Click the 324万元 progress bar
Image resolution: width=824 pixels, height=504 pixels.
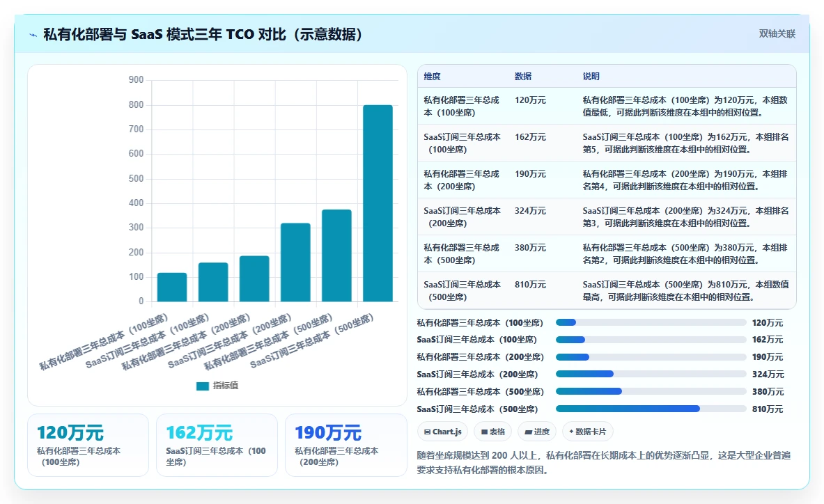coord(651,374)
